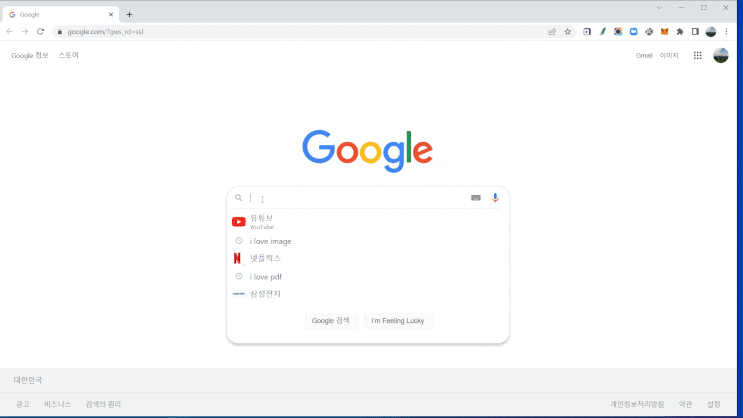Click the blue Zoom-like extension icon
The width and height of the screenshot is (743, 418).
(634, 32)
